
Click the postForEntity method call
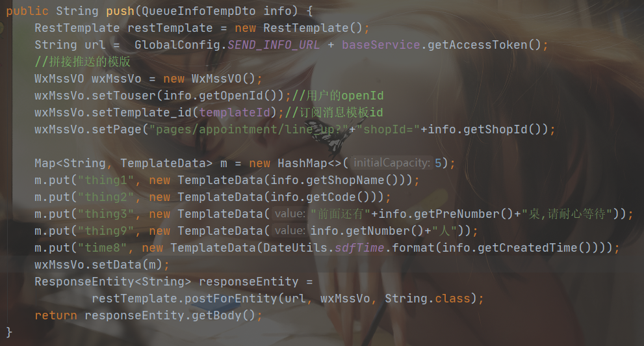point(231,299)
